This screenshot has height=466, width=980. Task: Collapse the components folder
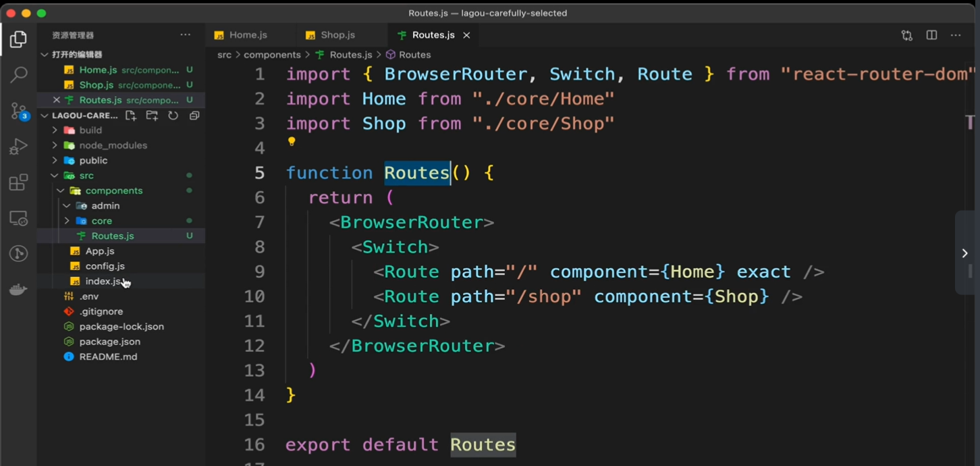[61, 190]
